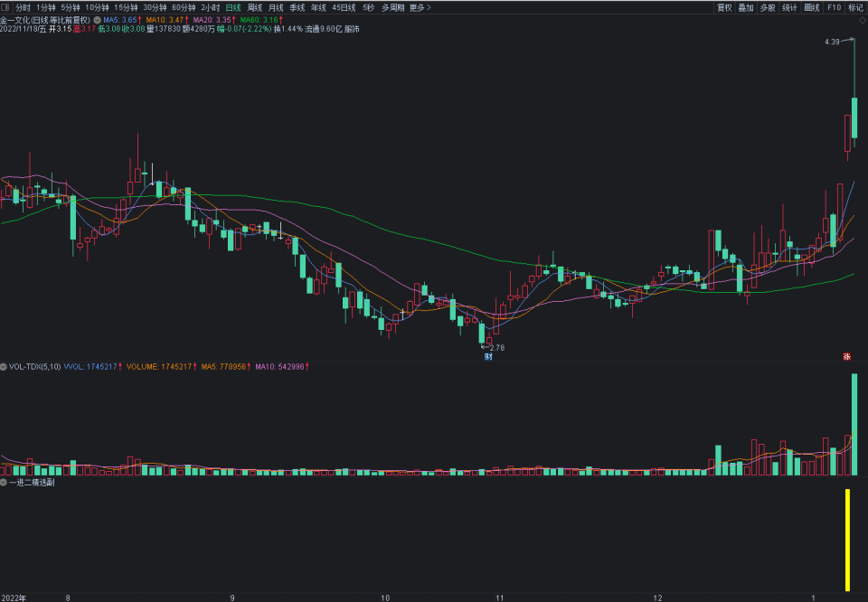Click the MA10: 3.47 value
The height and width of the screenshot is (602, 868).
(x=167, y=20)
